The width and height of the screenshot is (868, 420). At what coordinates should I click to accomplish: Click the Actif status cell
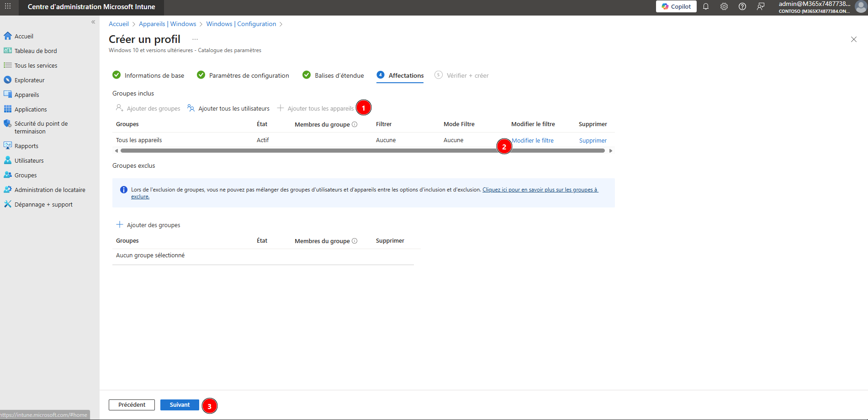263,140
